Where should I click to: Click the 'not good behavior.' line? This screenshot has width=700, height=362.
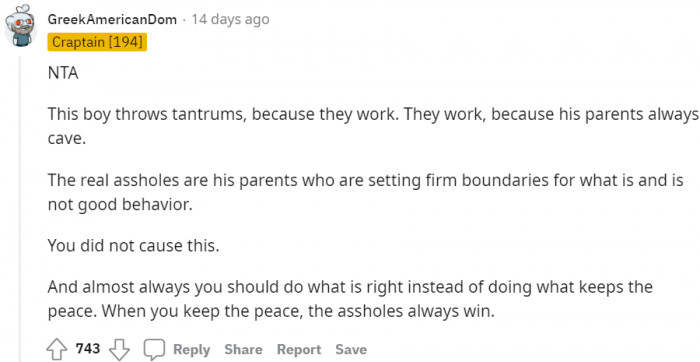120,205
